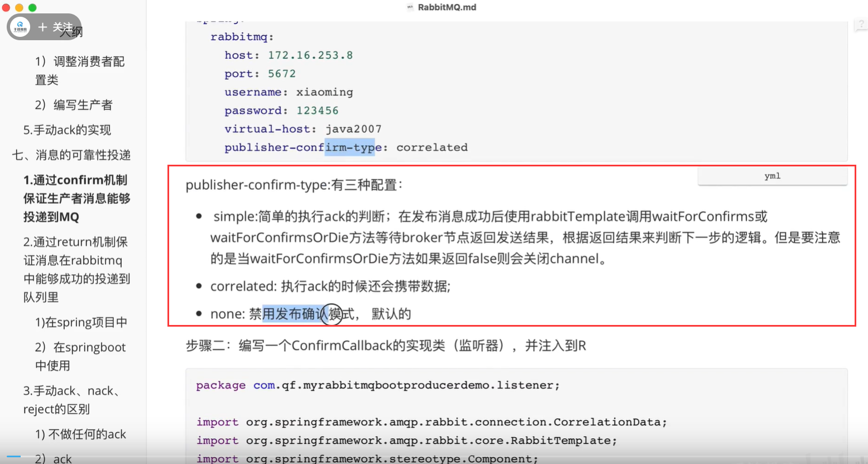Click the 'package com.qf.myrabbitmqbootproducerdemo.listener;' line
Screen dimensions: 868x464
point(377,385)
